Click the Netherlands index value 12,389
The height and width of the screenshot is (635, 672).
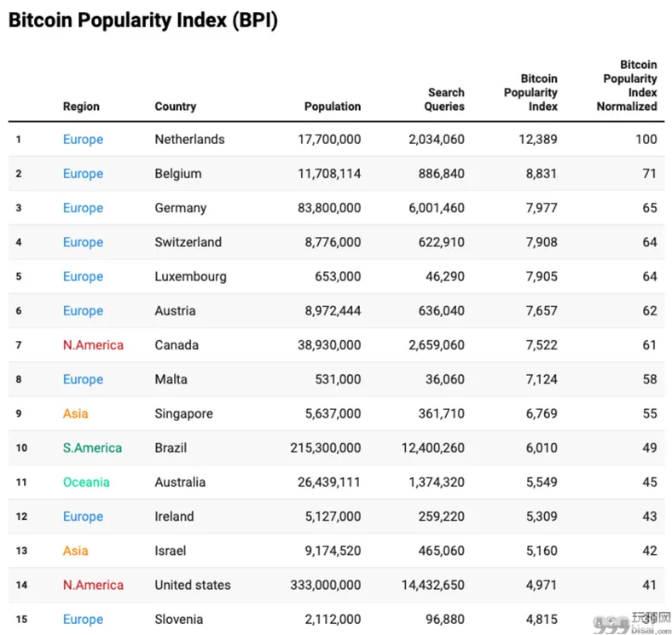coord(538,139)
